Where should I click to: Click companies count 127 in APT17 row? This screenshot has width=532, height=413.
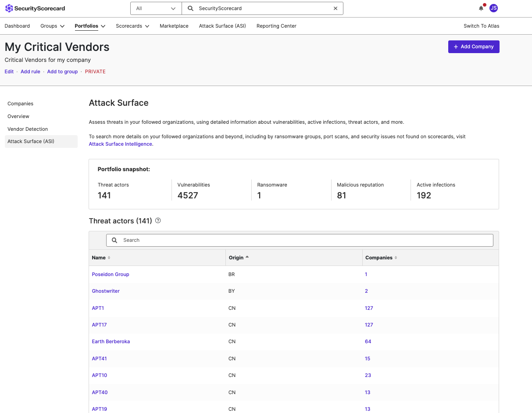point(369,325)
